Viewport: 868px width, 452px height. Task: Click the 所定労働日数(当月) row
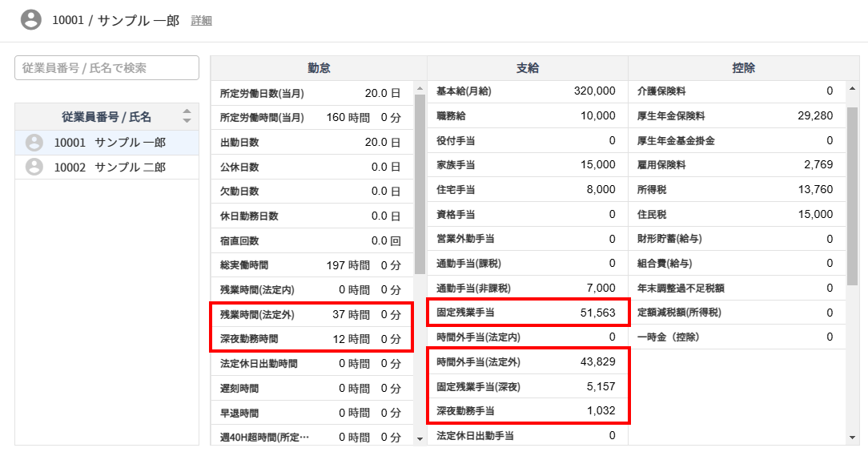311,93
